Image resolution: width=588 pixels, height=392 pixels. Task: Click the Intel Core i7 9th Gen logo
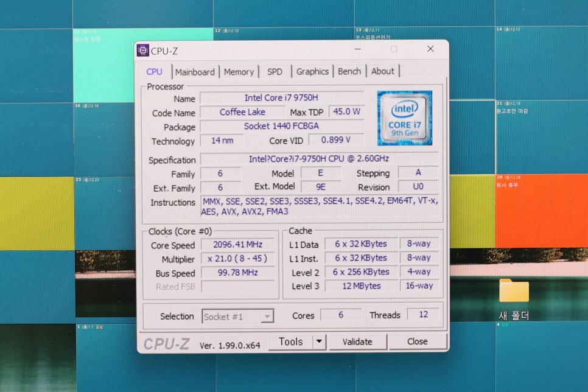pyautogui.click(x=405, y=118)
